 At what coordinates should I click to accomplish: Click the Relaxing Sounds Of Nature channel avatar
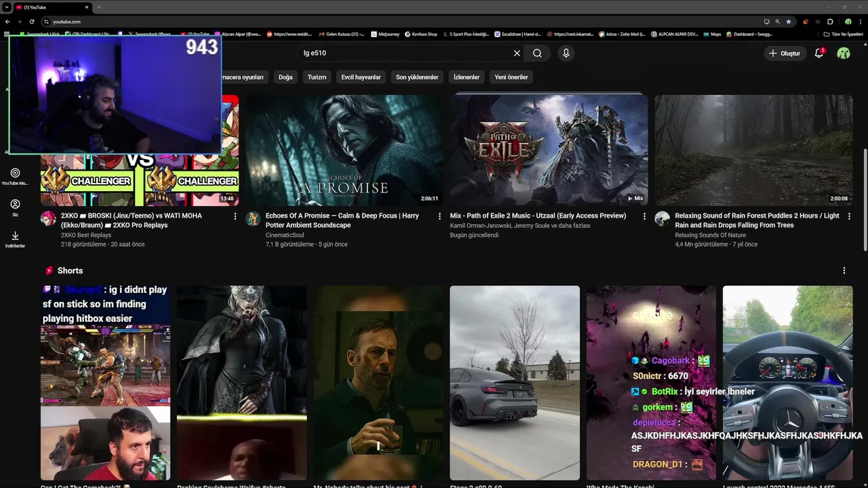[662, 218]
